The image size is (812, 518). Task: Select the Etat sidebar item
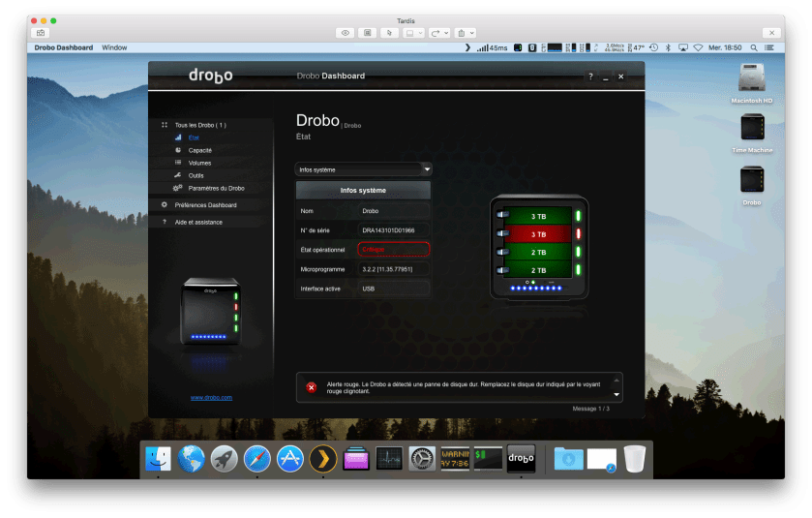(194, 137)
